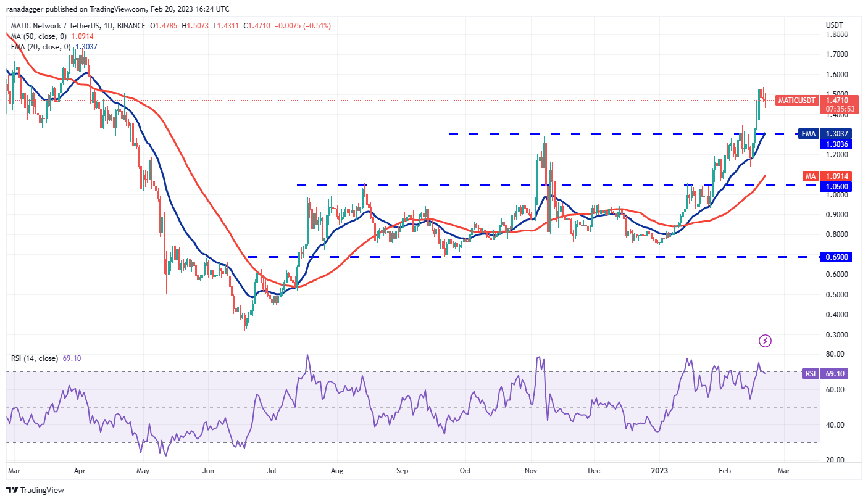
Task: Click the 1D interval label in title
Action: point(107,26)
